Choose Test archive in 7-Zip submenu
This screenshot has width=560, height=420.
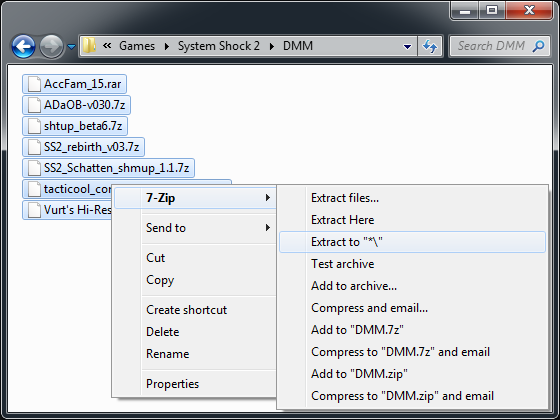[x=412, y=264]
